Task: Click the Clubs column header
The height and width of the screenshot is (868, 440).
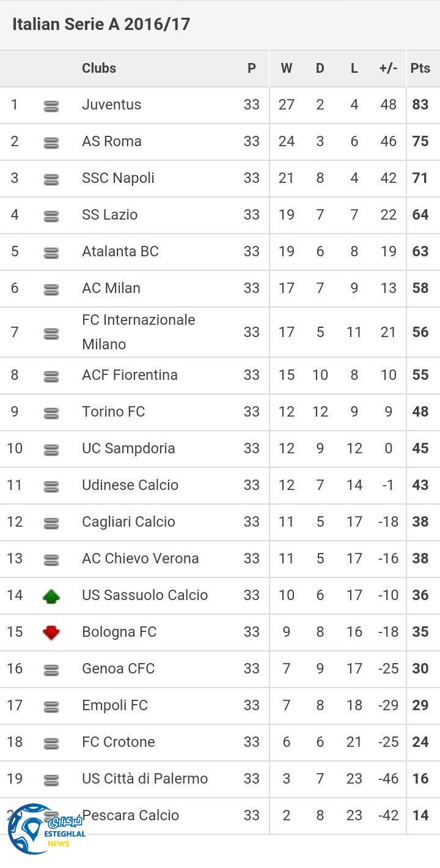Action: click(x=99, y=68)
